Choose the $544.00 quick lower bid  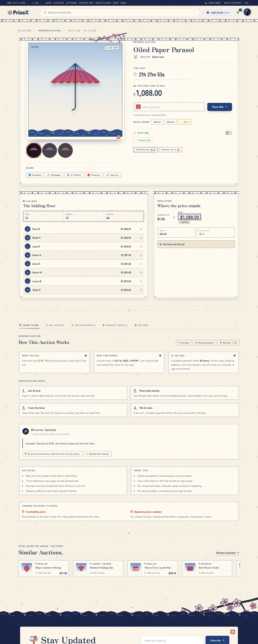(171, 122)
